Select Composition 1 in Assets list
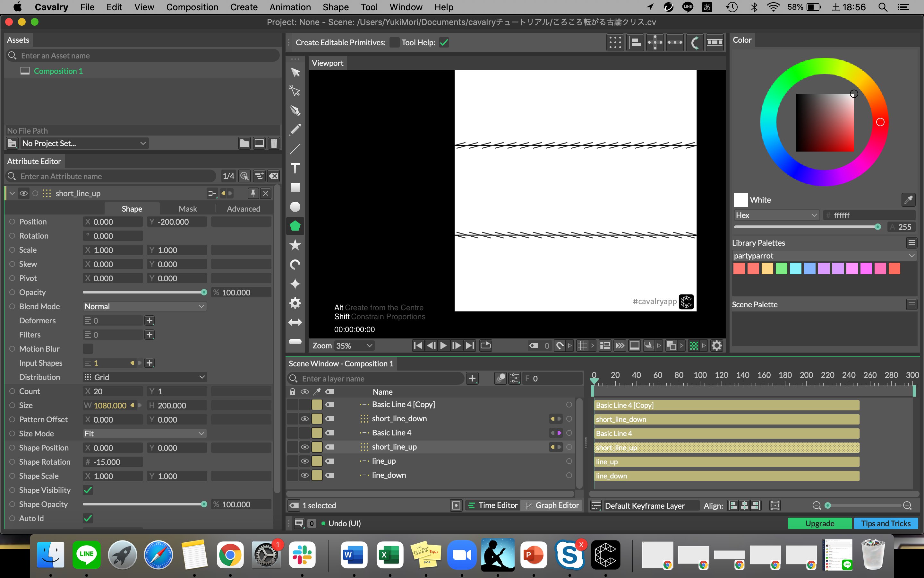924x578 pixels. coord(58,71)
